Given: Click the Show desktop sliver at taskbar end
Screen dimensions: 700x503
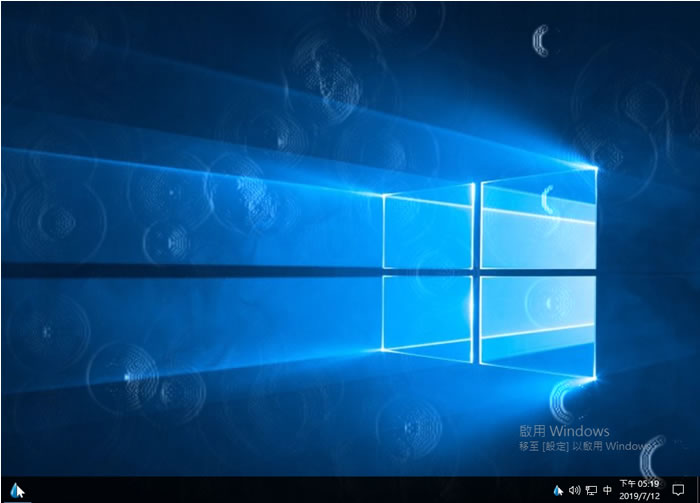Looking at the screenshot, I should [x=697, y=490].
